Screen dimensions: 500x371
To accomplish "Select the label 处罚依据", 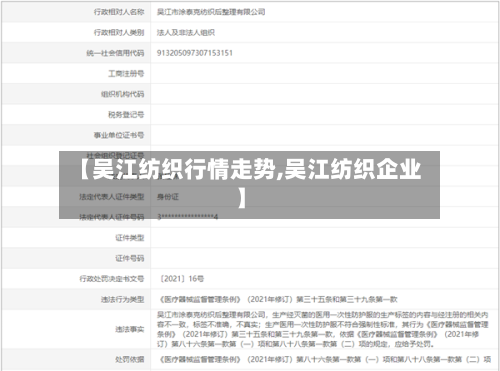I will pos(130,359).
